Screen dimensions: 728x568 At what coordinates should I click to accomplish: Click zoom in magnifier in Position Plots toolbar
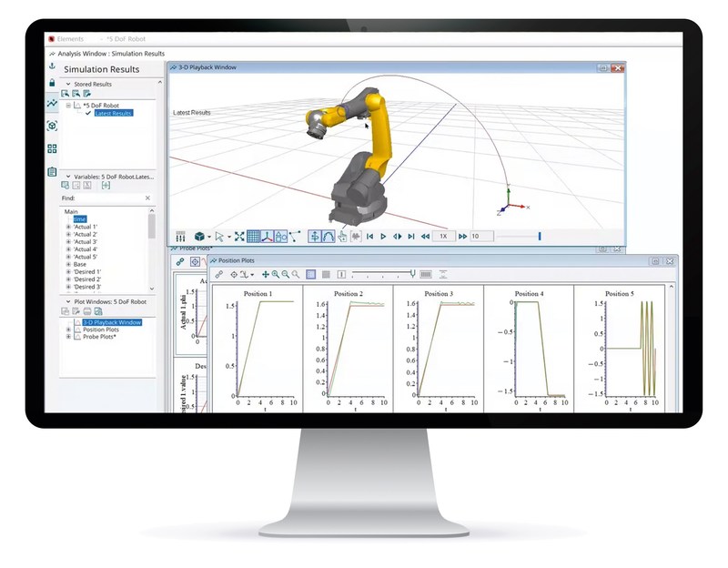coord(276,274)
